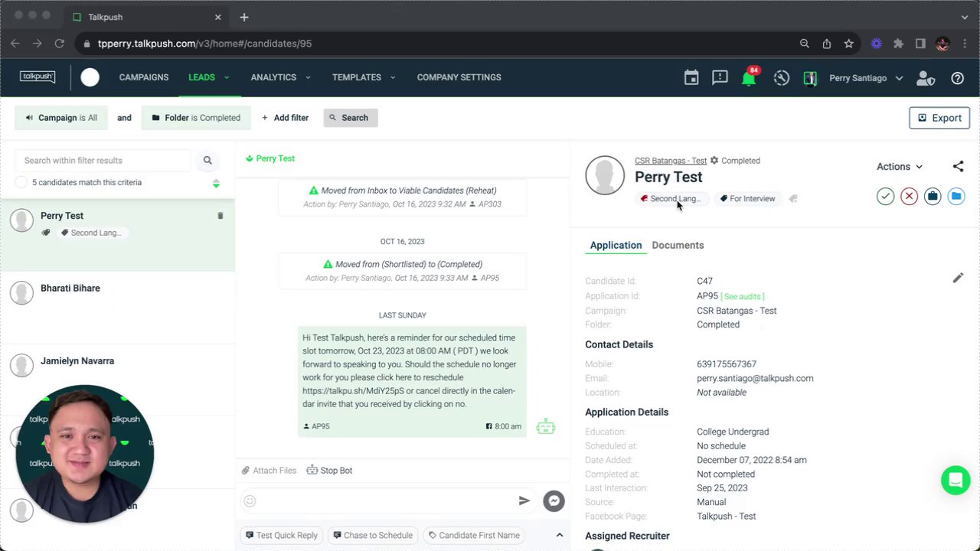Open the See audits link
This screenshot has height=551, width=980.
tap(743, 296)
